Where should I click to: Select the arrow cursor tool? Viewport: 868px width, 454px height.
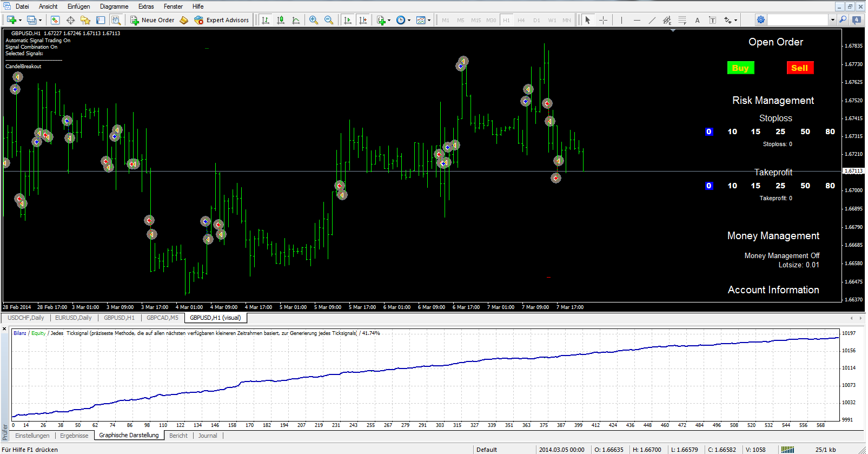(x=588, y=20)
